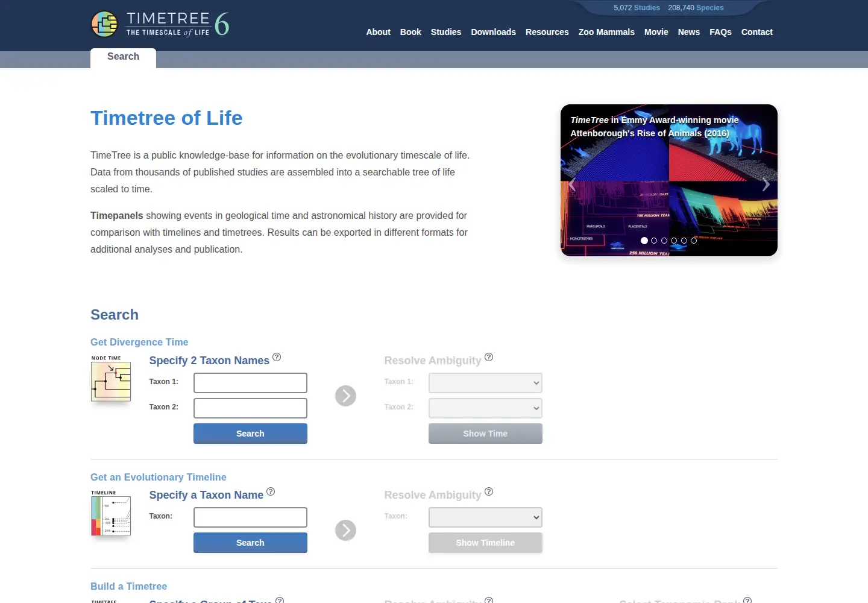868x603 pixels.
Task: Click Search button under timeline Taxon field
Action: [x=250, y=543]
